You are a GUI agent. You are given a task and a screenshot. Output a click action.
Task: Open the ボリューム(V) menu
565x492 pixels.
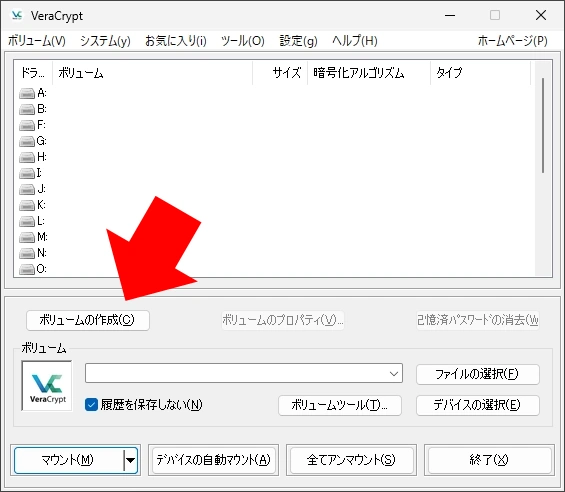pos(37,41)
